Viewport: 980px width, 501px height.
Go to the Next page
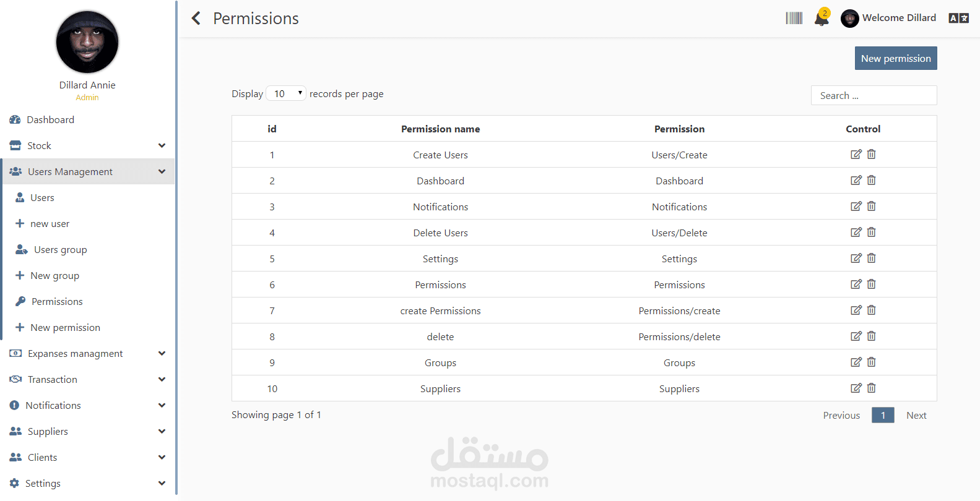click(916, 416)
